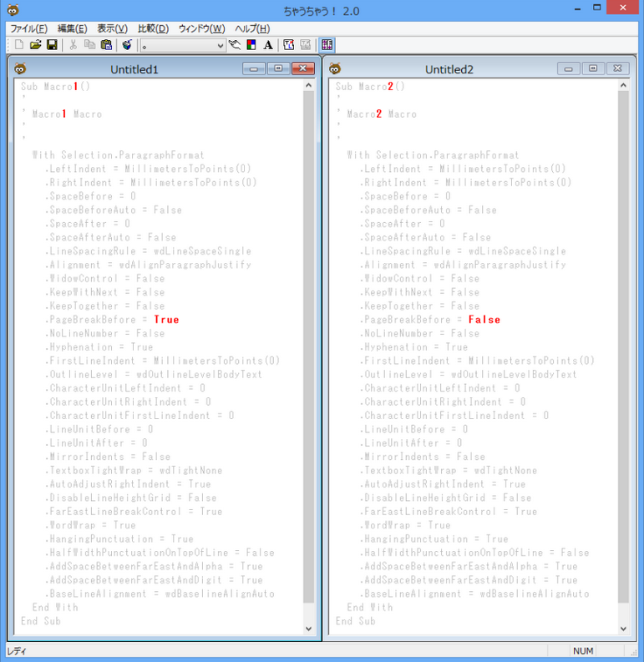Click Untitled2 scroll down arrow
The height and width of the screenshot is (662, 644).
[623, 629]
